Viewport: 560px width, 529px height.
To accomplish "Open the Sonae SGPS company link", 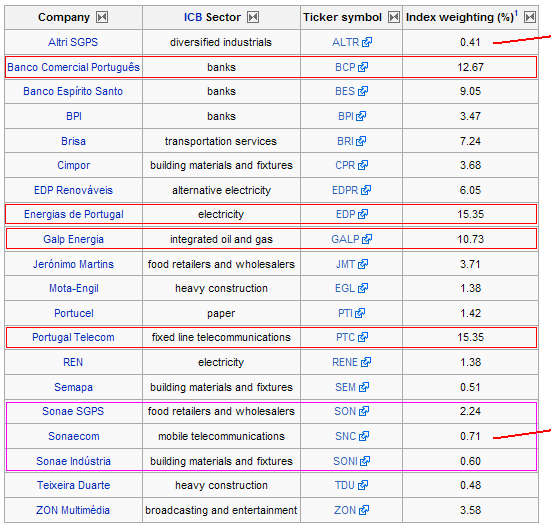I will tap(73, 411).
